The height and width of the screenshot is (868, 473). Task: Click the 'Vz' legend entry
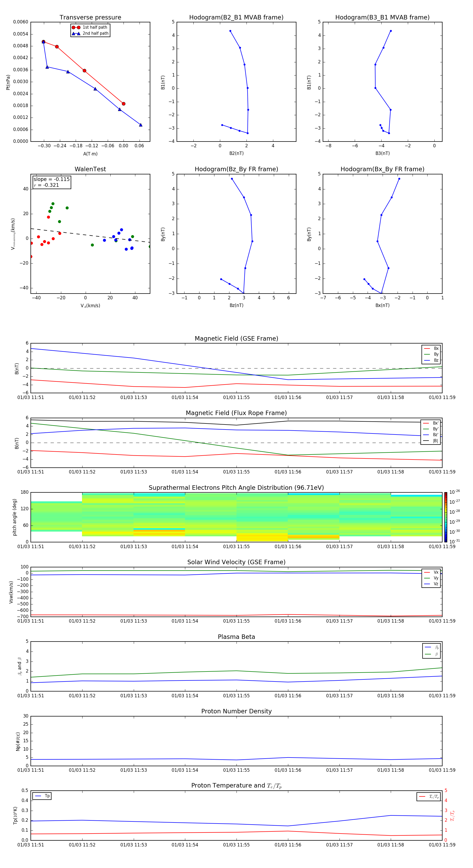[x=431, y=584]
